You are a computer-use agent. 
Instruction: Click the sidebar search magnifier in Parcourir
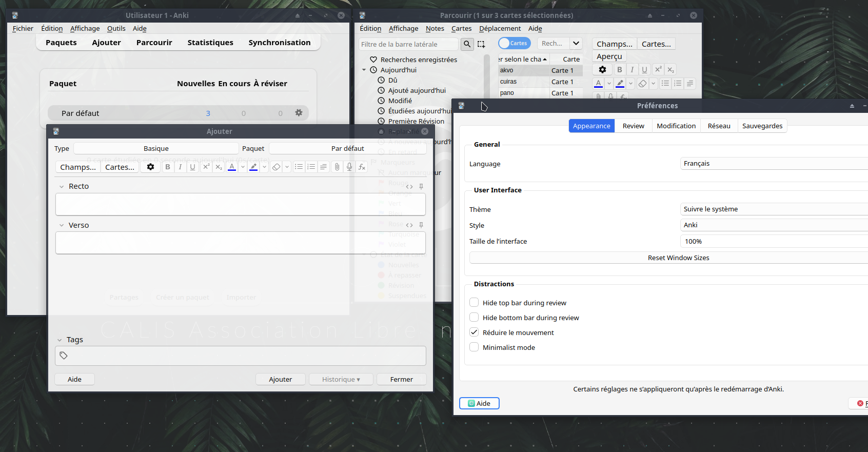tap(467, 44)
